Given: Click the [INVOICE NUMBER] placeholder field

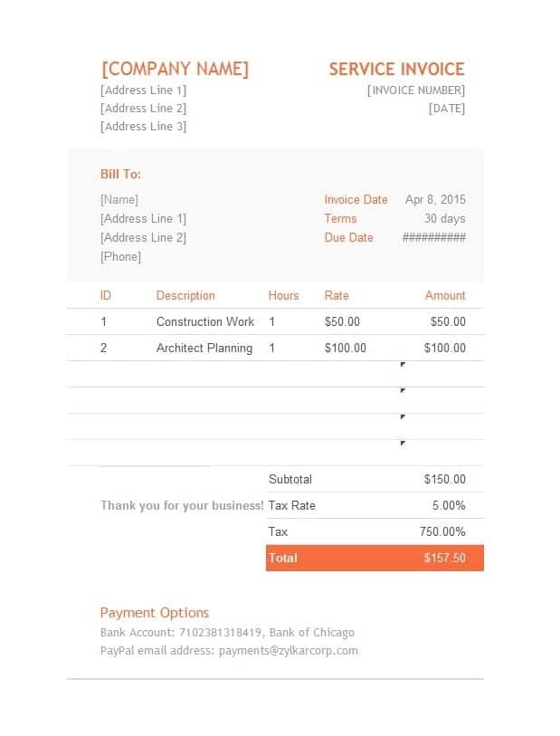Looking at the screenshot, I should (415, 91).
